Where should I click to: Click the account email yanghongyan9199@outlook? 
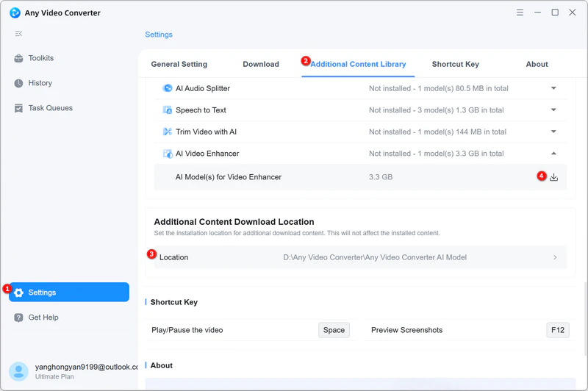[87, 367]
